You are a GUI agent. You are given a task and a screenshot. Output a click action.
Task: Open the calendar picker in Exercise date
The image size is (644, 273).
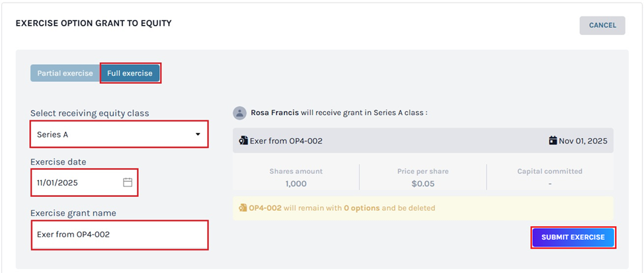[128, 182]
